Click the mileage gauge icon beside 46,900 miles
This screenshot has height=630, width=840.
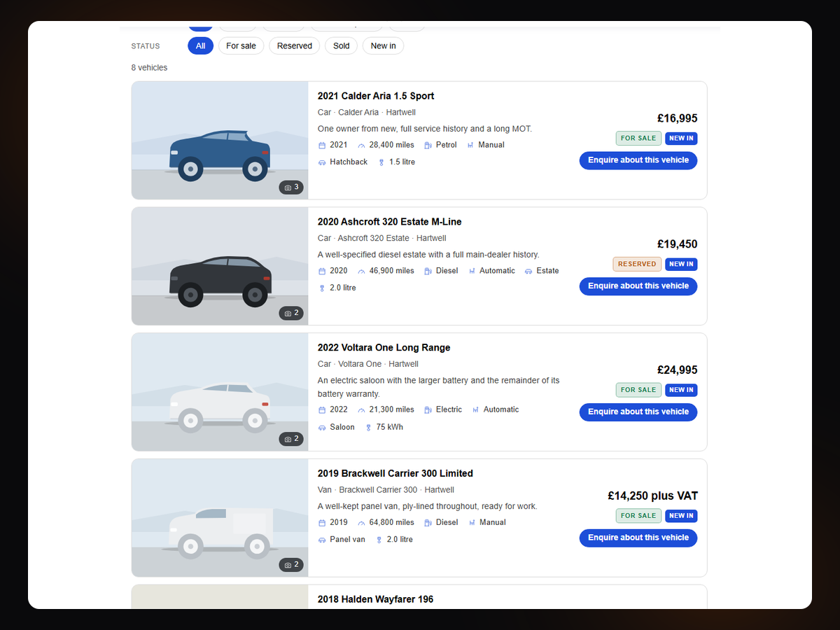[x=361, y=271]
